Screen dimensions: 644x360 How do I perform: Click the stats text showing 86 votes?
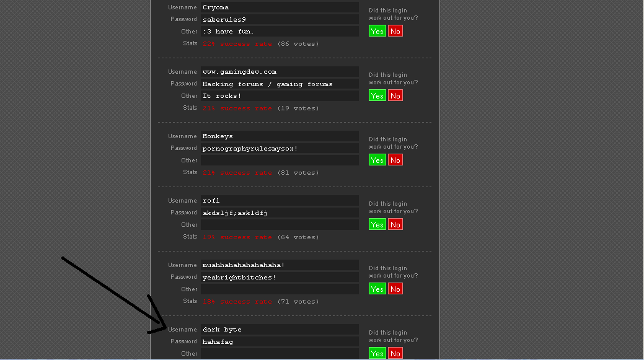(x=260, y=44)
